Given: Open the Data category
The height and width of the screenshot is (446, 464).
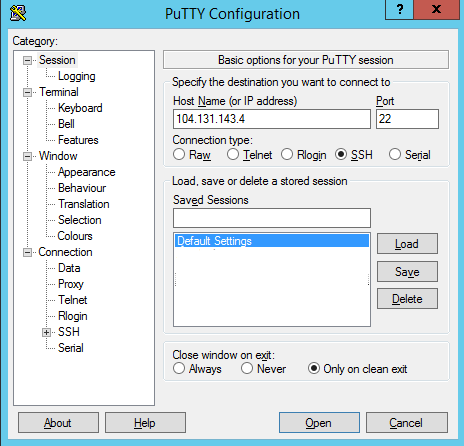Looking at the screenshot, I should [69, 268].
